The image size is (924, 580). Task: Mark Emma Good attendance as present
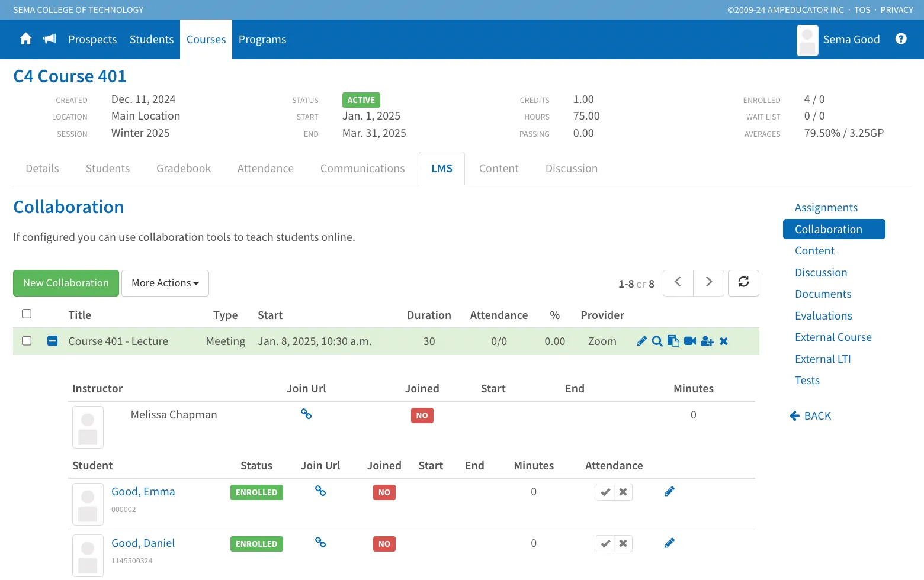coord(605,492)
